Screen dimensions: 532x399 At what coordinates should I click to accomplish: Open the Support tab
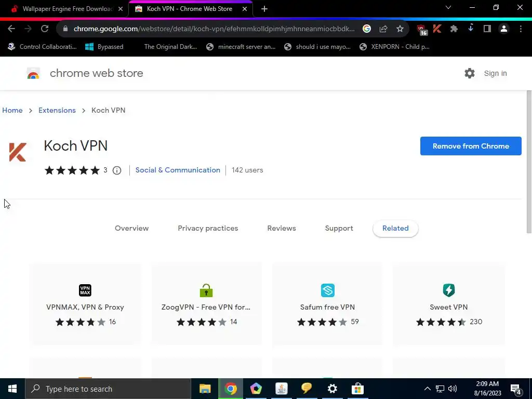[339, 229]
